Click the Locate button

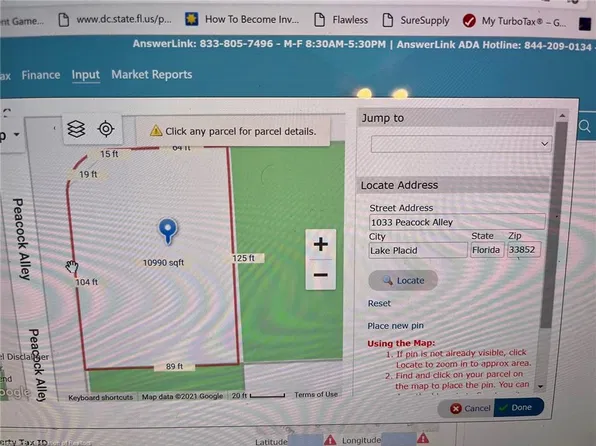click(x=403, y=281)
